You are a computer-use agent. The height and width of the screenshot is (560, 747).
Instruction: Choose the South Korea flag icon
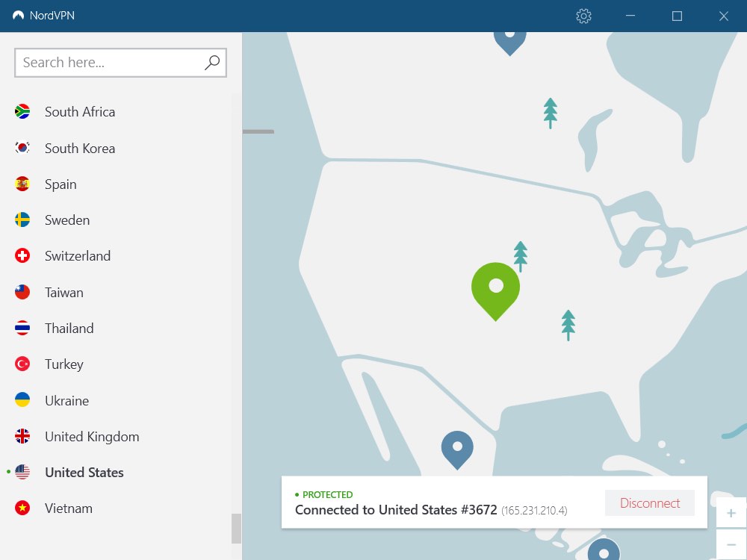22,148
